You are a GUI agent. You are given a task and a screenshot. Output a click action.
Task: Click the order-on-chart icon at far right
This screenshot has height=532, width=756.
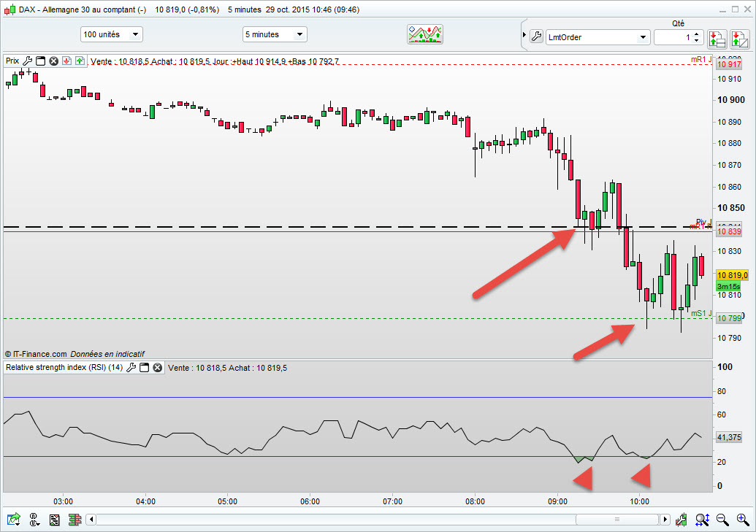tap(740, 39)
